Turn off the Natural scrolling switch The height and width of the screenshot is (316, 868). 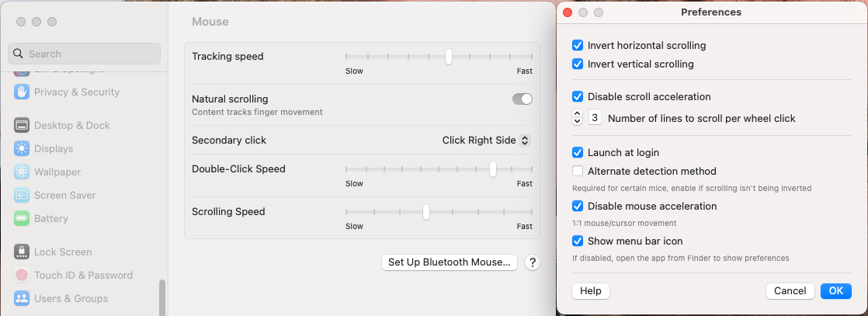(x=523, y=99)
